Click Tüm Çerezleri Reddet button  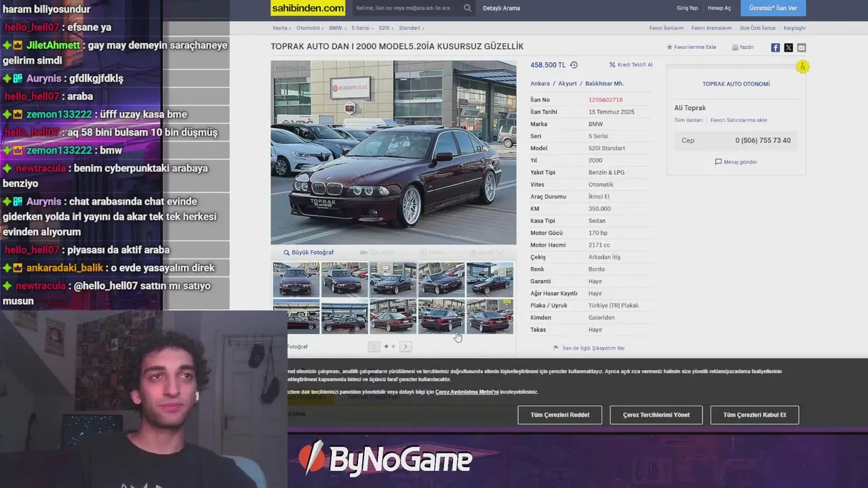pos(559,415)
